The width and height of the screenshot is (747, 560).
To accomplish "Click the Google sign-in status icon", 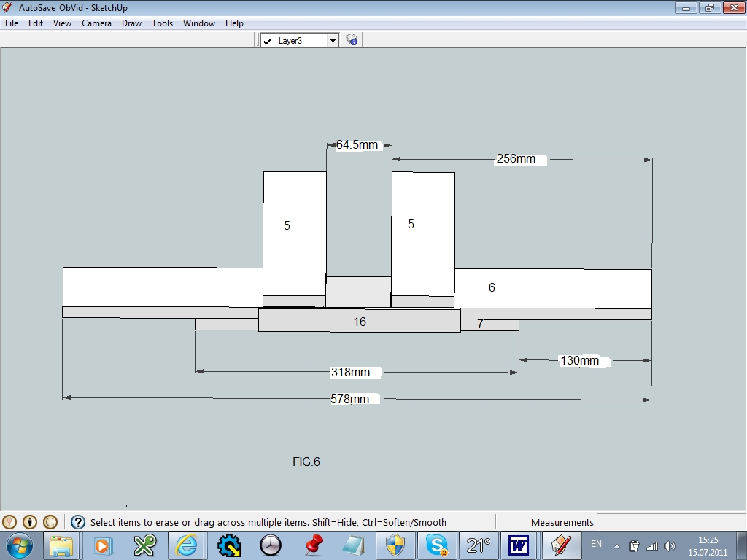I will coord(50,522).
